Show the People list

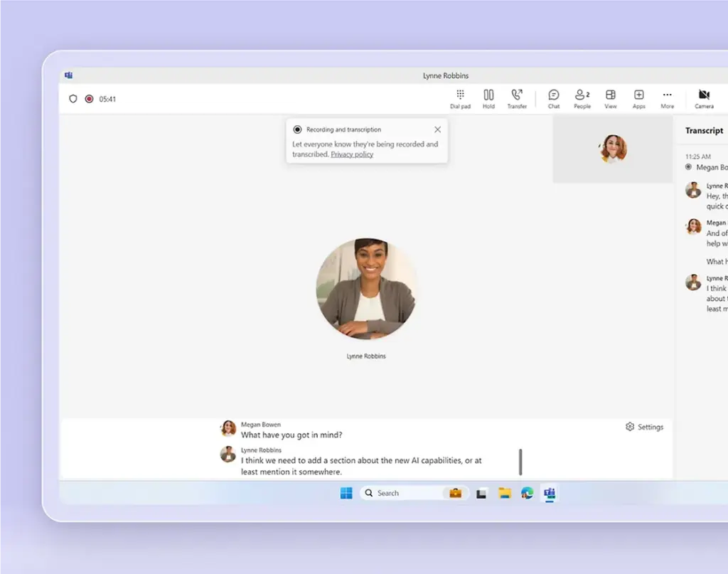click(x=582, y=99)
